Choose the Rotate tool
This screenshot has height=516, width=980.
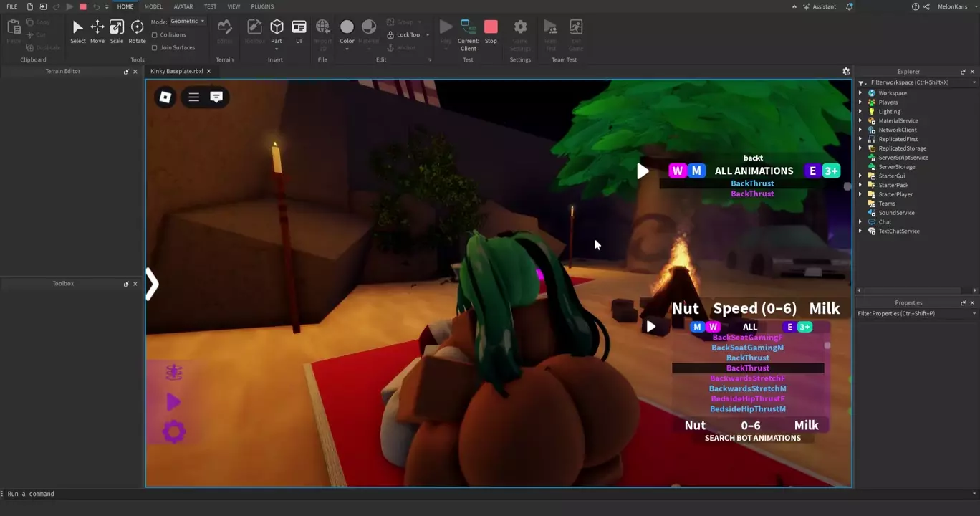137,32
